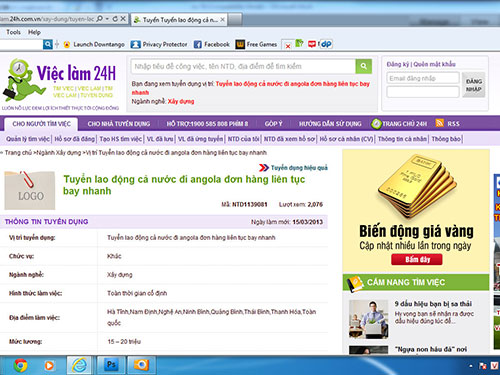Image resolution: width=500 pixels, height=375 pixels.
Task: Click the refresh icon in address bar
Action: (x=115, y=19)
